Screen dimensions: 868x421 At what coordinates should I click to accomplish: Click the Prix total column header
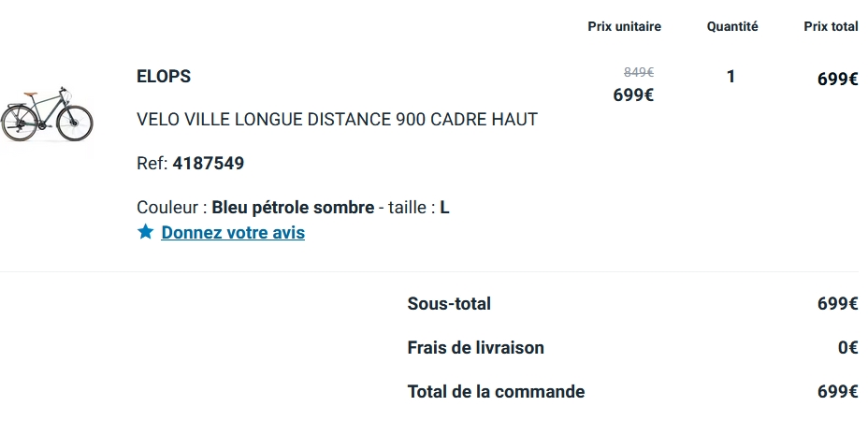tap(831, 26)
